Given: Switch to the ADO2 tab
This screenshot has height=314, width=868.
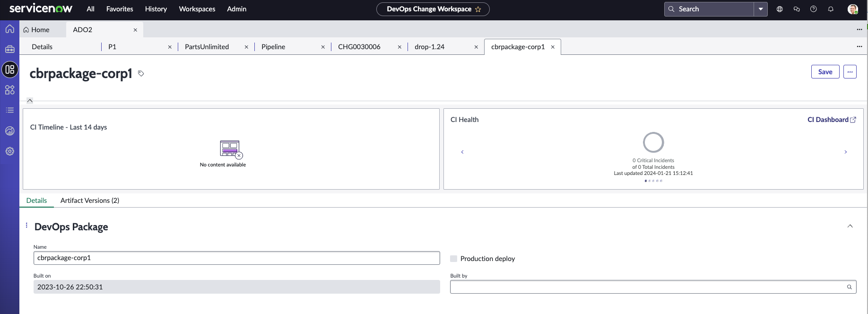Looking at the screenshot, I should (x=83, y=30).
